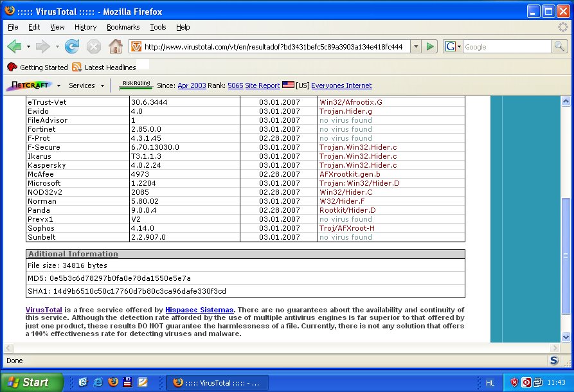The image size is (574, 392).
Task: Click the notepad pencil quick launch icon
Action: tap(143, 382)
